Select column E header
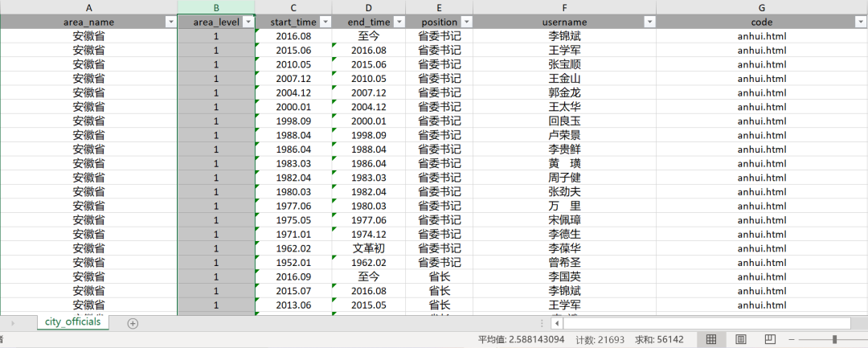The height and width of the screenshot is (348, 868). pos(439,7)
